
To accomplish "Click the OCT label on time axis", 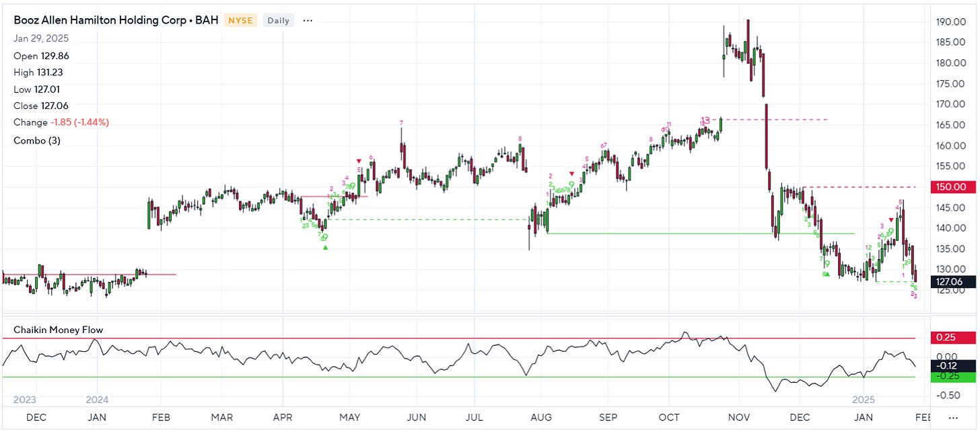I will 669,417.
